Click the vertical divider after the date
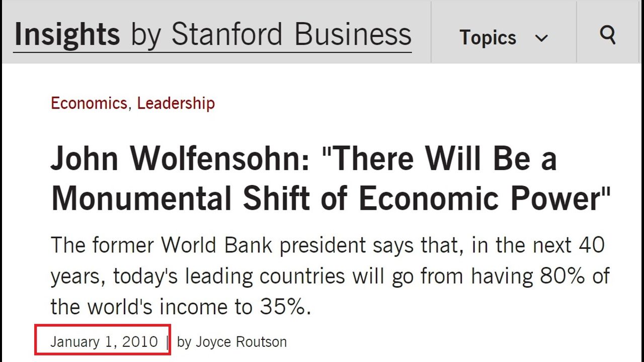 click(168, 342)
